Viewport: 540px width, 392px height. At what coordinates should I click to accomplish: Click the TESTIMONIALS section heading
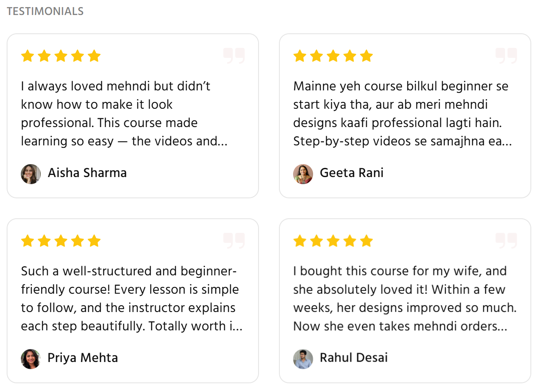coord(45,11)
